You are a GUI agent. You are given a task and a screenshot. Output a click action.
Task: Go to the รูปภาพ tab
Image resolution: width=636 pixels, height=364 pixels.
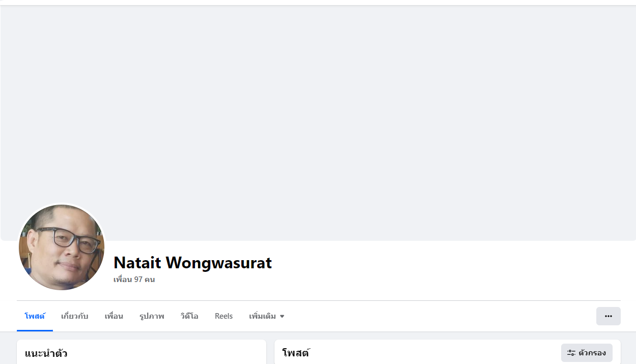152,316
